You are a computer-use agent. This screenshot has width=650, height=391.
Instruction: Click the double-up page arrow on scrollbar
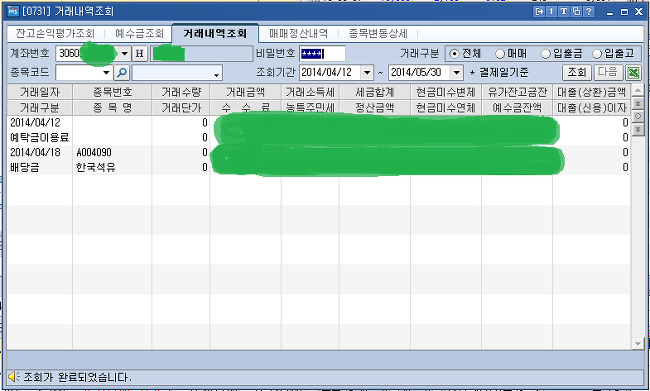pyautogui.click(x=638, y=103)
